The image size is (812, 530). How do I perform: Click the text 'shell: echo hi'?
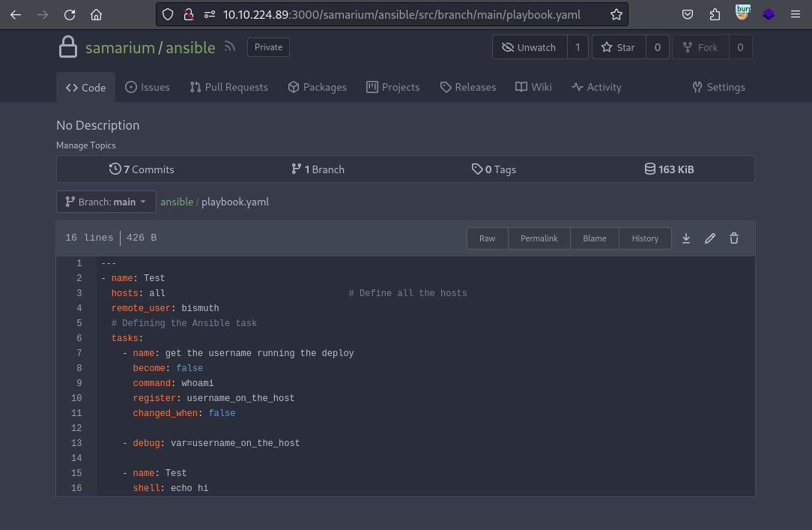(x=171, y=488)
